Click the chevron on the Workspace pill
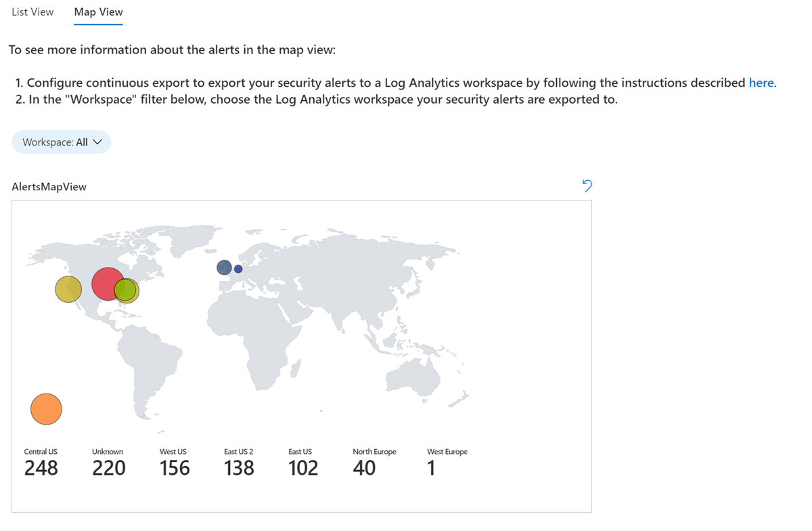812x531 pixels. (97, 142)
